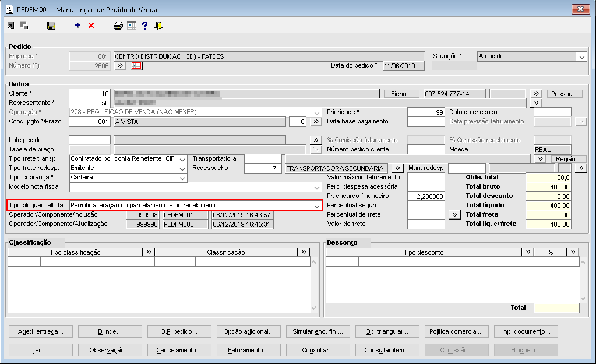Open the Situação dropdown showing Atendido

point(581,56)
